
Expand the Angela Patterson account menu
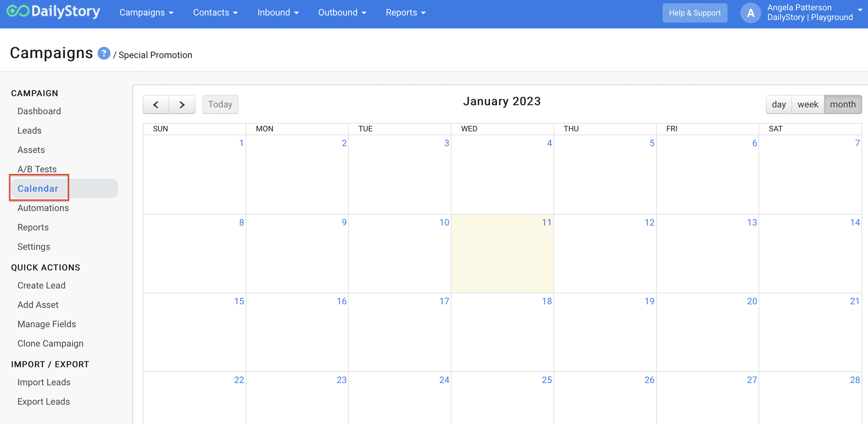pyautogui.click(x=814, y=13)
